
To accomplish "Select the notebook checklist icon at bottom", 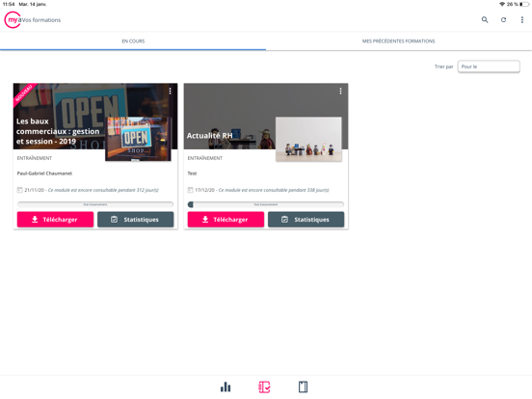I will tap(264, 386).
